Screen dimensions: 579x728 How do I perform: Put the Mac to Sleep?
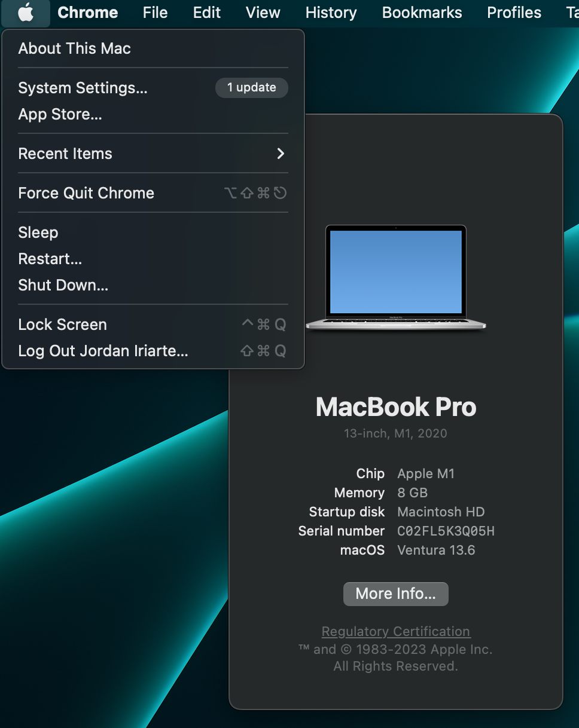[38, 233]
